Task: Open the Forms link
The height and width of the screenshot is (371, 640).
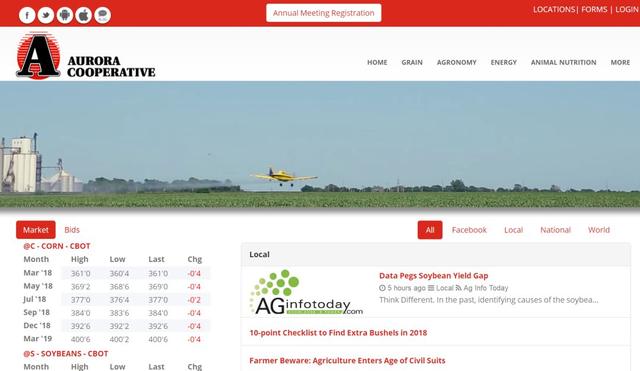Action: [x=594, y=9]
